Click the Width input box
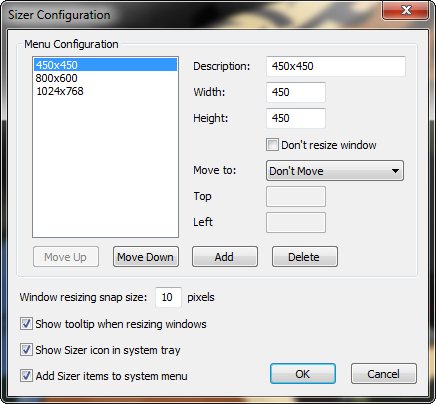Image resolution: width=436 pixels, height=404 pixels. click(296, 92)
